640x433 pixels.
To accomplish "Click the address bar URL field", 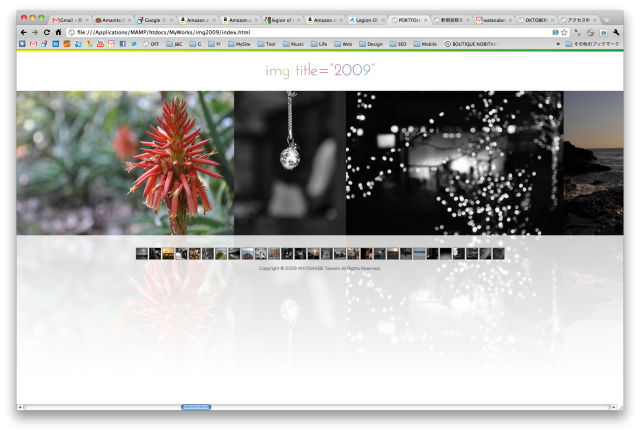I will click(x=310, y=32).
